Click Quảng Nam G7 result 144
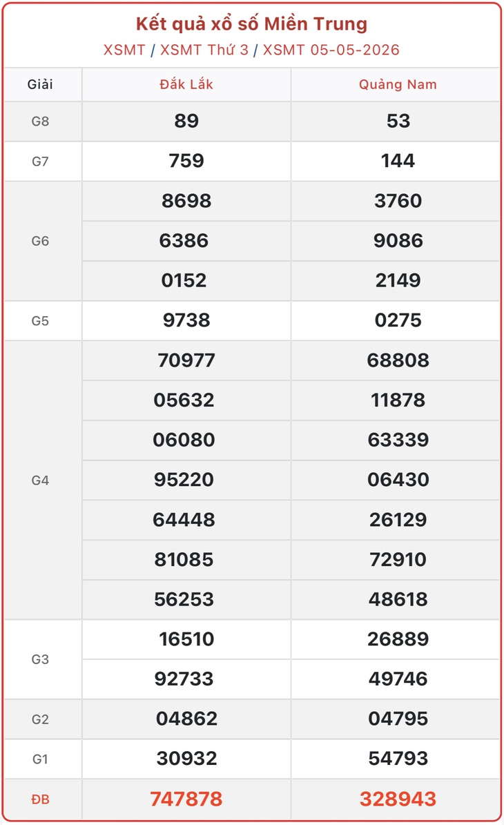504x825 pixels. 398,160
